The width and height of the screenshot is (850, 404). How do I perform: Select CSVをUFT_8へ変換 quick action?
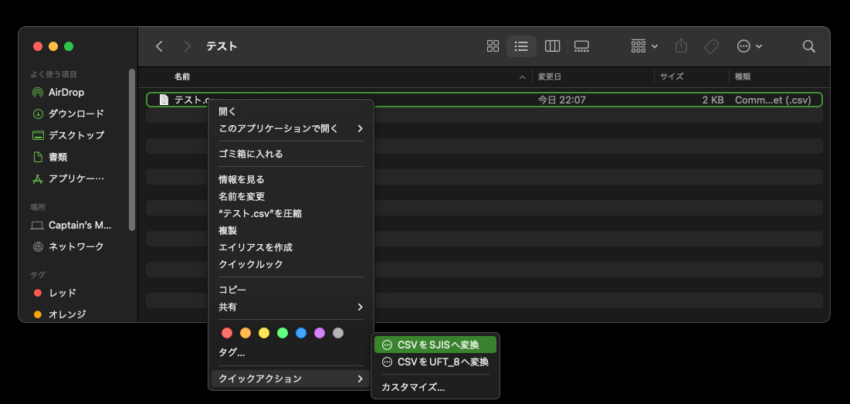[x=435, y=362]
